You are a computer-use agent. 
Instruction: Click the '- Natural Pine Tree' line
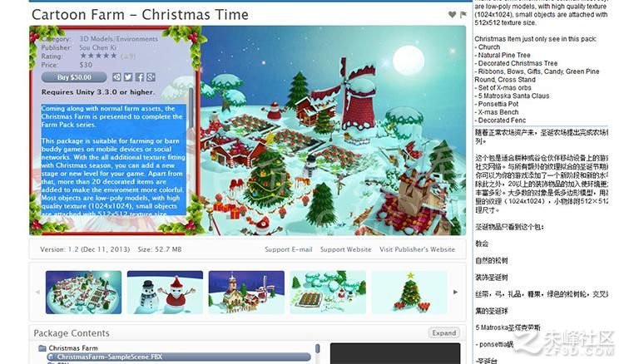503,55
